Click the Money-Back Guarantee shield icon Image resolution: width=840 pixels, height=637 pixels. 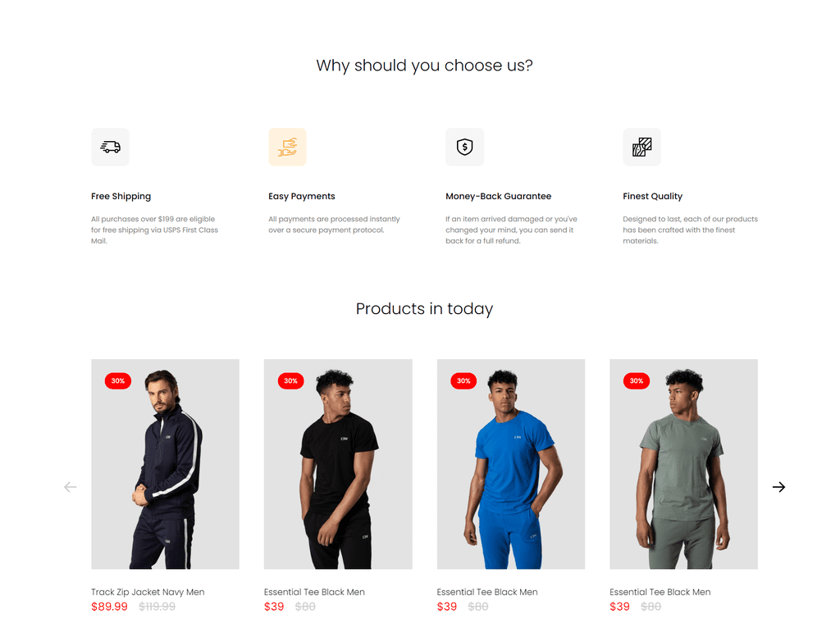(464, 147)
